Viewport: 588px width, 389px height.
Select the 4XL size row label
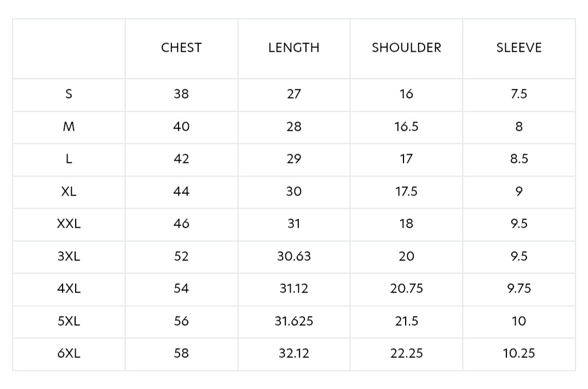pos(69,289)
